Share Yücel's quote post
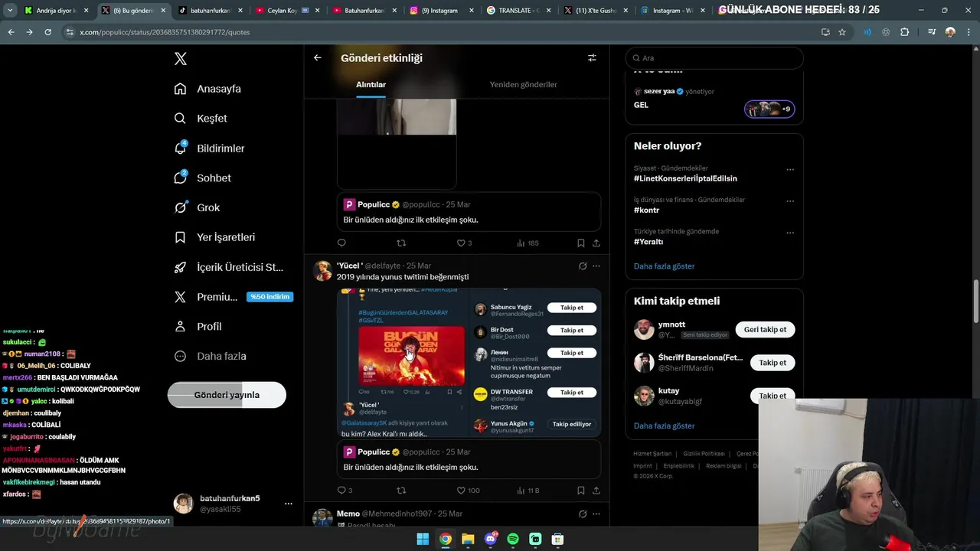 (596, 491)
